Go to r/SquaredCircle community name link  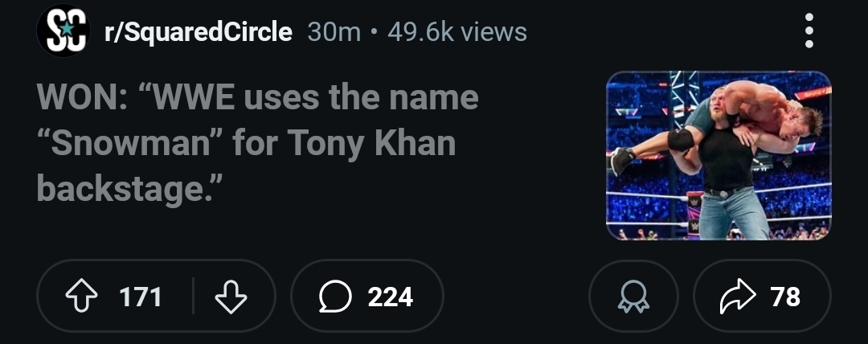(198, 32)
